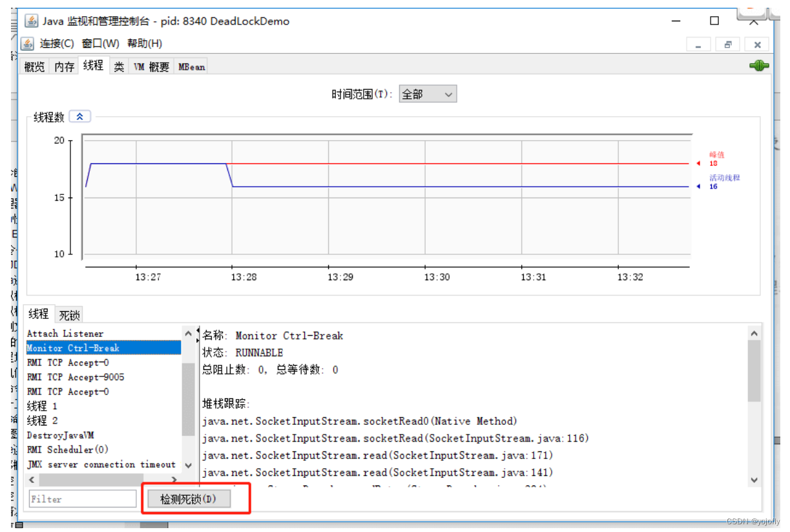This screenshot has height=532, width=790.
Task: Open the 时间范围 dropdown showing 全部
Action: (428, 94)
